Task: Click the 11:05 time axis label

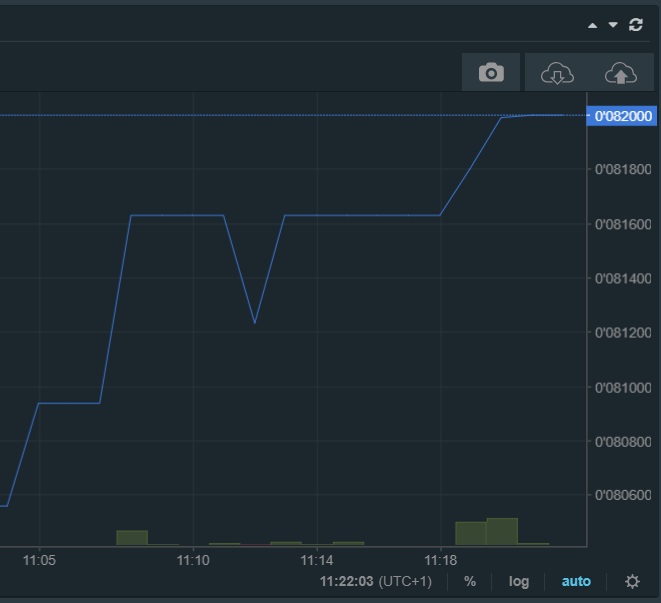Action: tap(39, 561)
